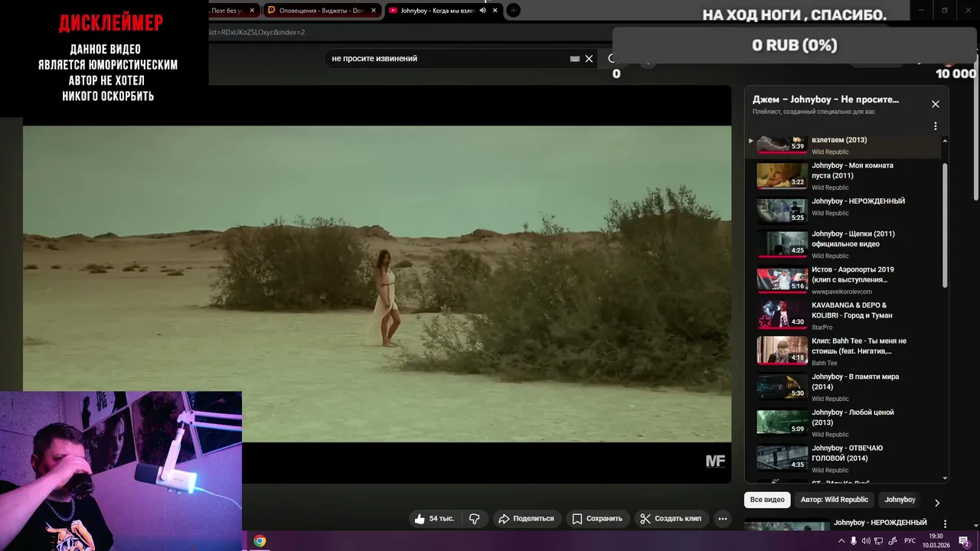Play Johnyboy - Щепки (2011) официальное видео
The width and height of the screenshot is (980, 551).
coord(853,239)
